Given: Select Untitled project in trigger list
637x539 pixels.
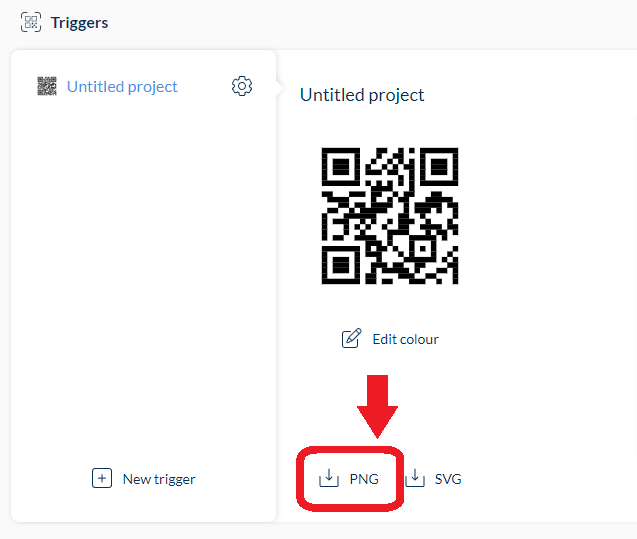Looking at the screenshot, I should (122, 87).
